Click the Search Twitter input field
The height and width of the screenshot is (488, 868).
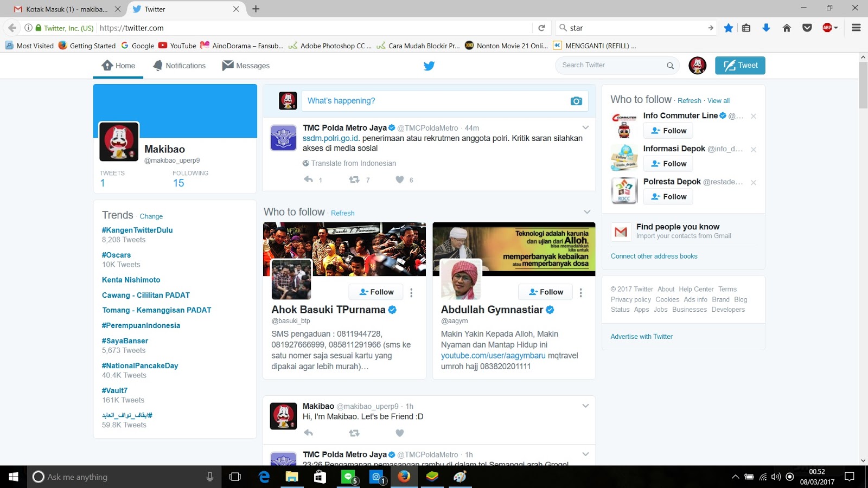pos(617,66)
